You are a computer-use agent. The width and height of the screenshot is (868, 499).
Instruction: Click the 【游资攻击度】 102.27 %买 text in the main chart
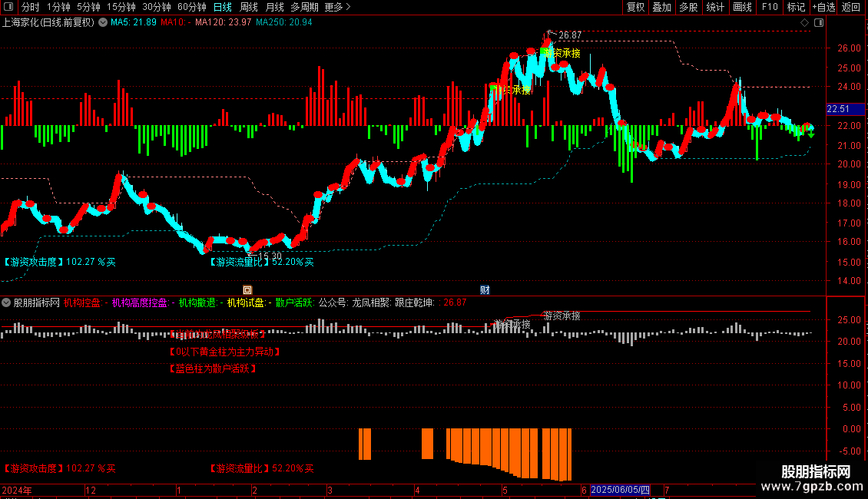58,262
